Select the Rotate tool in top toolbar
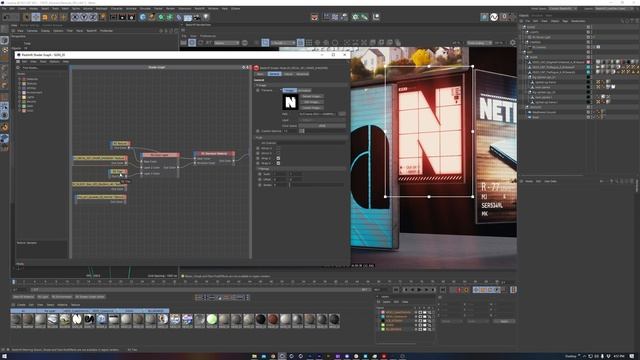640x360 pixels. click(54, 17)
